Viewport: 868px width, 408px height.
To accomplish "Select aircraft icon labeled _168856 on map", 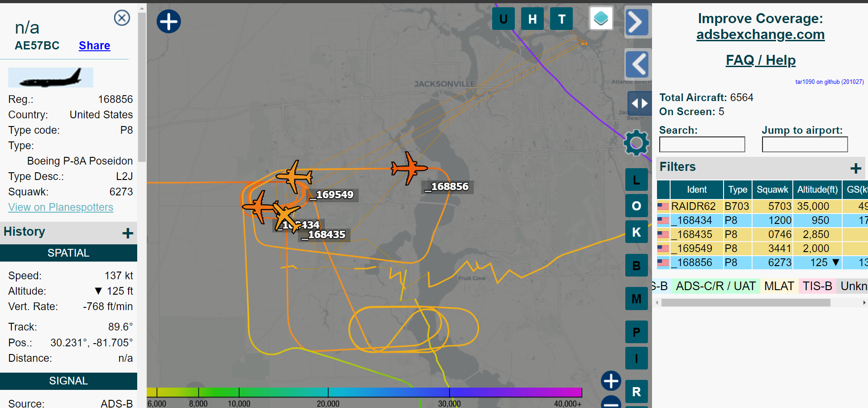I will pyautogui.click(x=408, y=168).
